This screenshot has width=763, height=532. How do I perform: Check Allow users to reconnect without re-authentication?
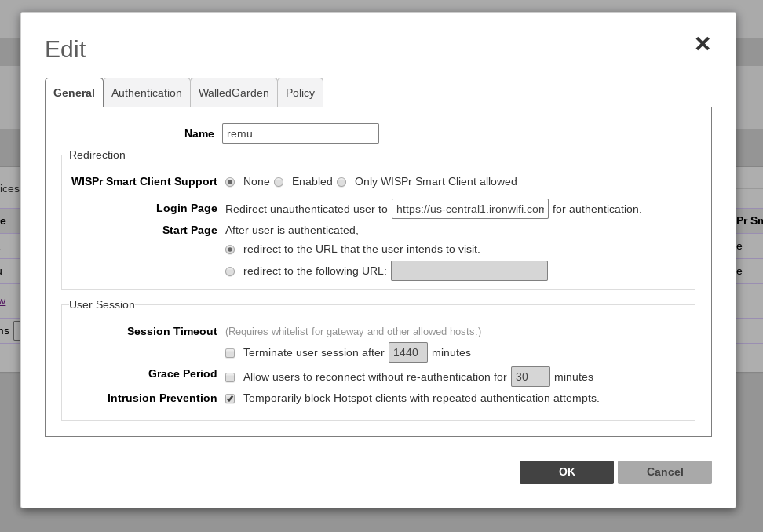tap(230, 377)
